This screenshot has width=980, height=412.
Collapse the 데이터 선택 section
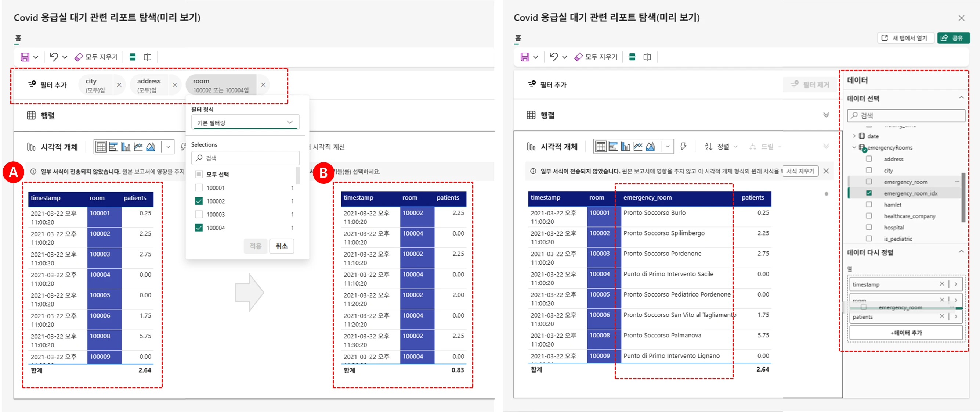(x=961, y=98)
